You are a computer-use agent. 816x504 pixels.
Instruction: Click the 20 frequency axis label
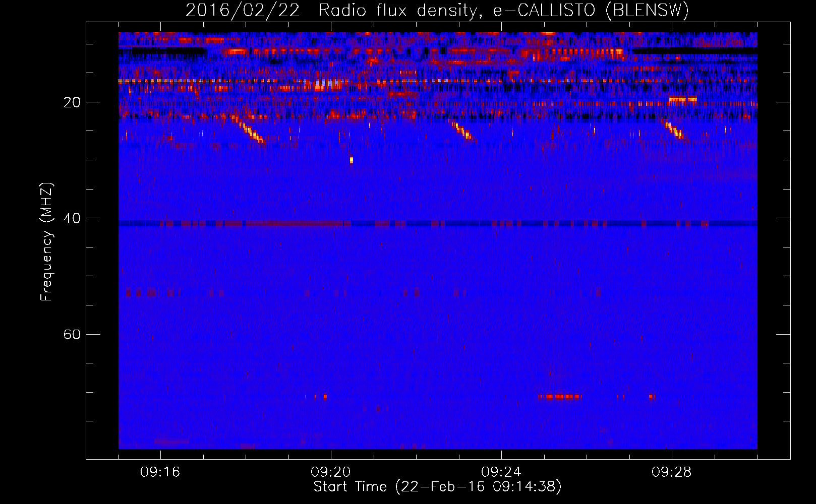(x=72, y=102)
